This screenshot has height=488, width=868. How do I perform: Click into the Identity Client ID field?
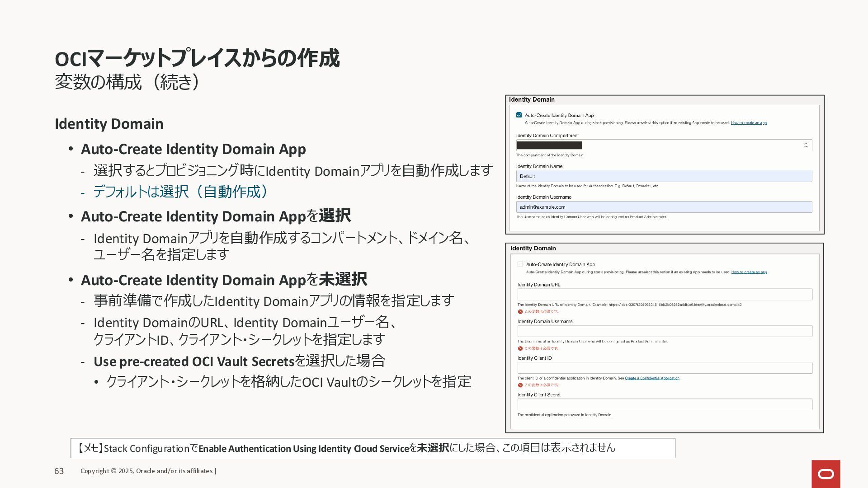(665, 368)
